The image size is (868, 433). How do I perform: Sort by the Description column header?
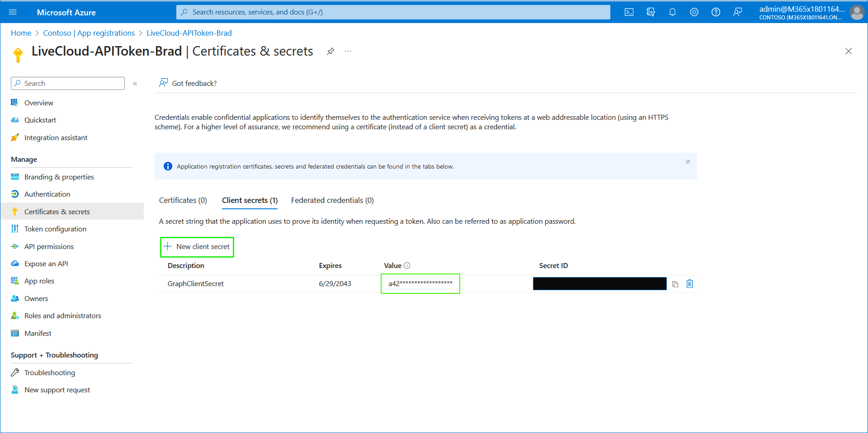(x=186, y=266)
